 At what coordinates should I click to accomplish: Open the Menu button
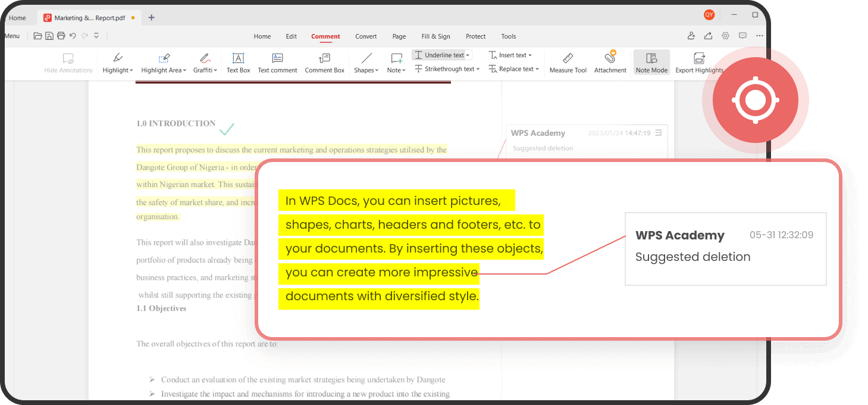click(x=12, y=36)
